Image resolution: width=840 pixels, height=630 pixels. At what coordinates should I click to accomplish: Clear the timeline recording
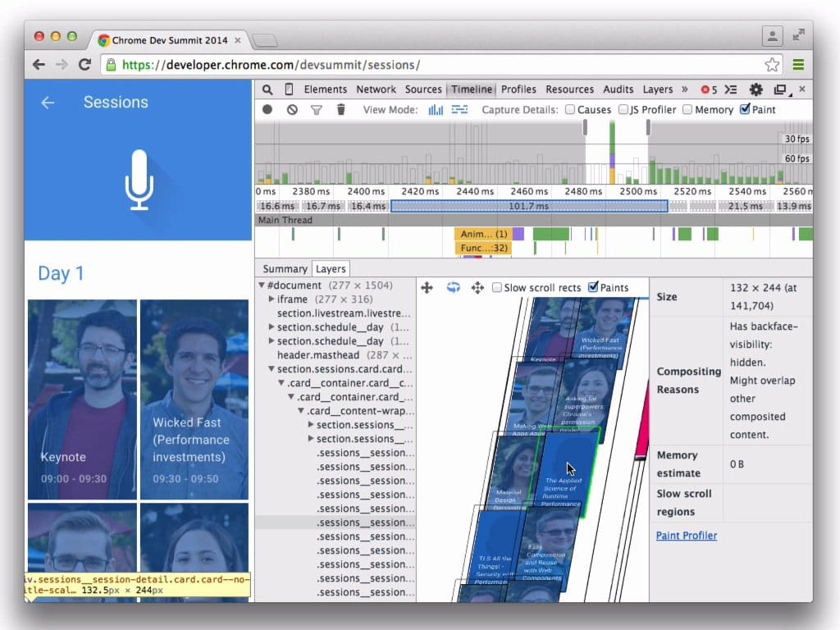tap(291, 109)
